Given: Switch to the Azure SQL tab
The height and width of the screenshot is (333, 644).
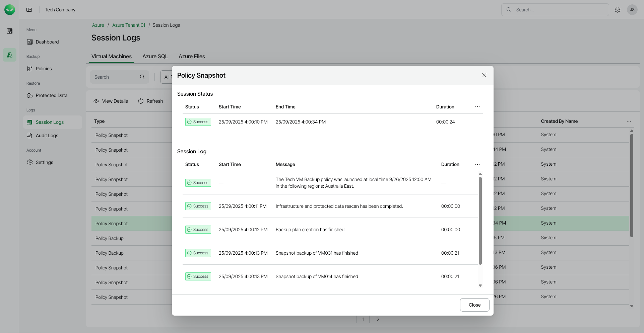Looking at the screenshot, I should click(155, 56).
